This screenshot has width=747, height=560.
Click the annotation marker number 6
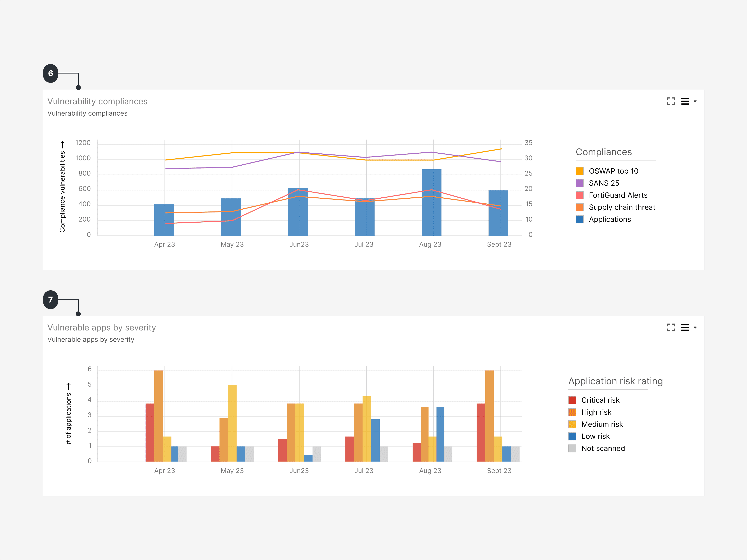tap(51, 73)
